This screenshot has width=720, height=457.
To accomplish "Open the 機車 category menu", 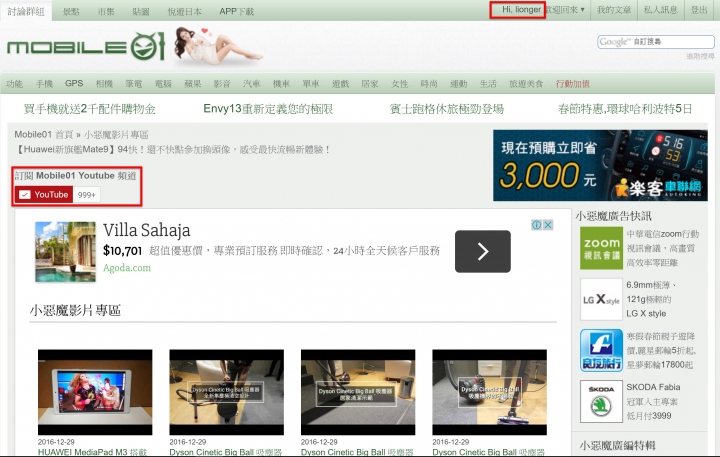I will click(281, 84).
